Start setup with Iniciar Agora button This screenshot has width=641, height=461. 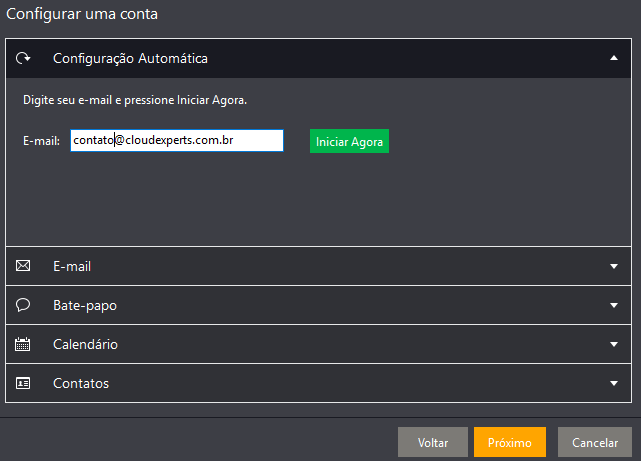coord(349,141)
